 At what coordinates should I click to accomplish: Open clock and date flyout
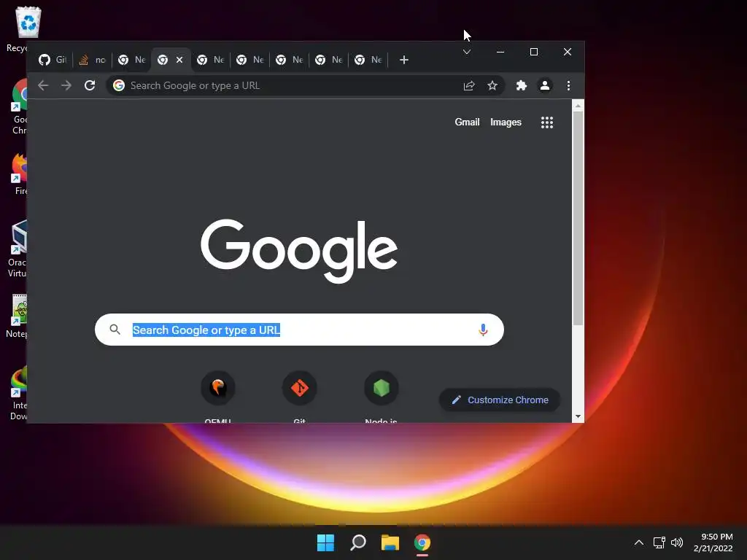point(713,542)
